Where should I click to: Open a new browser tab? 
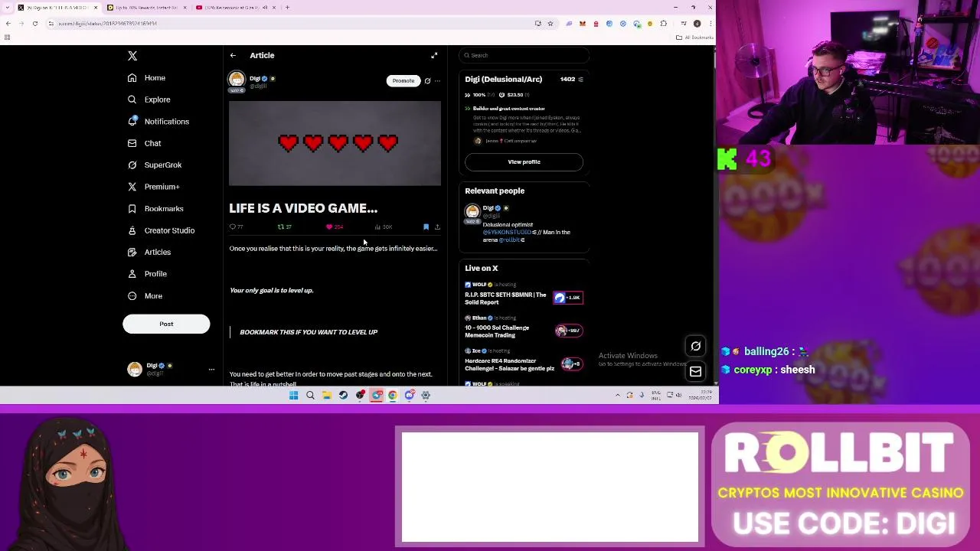coord(287,8)
